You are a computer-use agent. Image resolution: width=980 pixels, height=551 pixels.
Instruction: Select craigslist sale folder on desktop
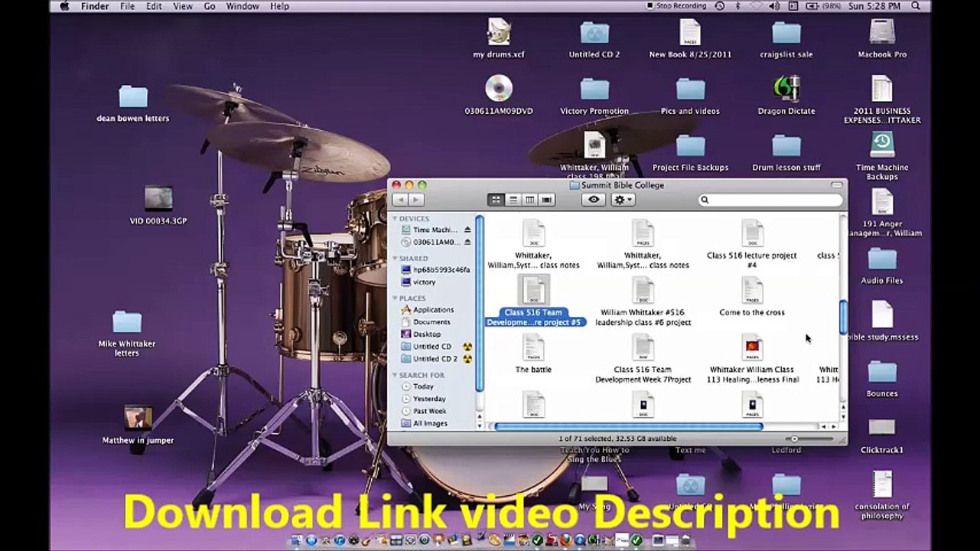786,38
